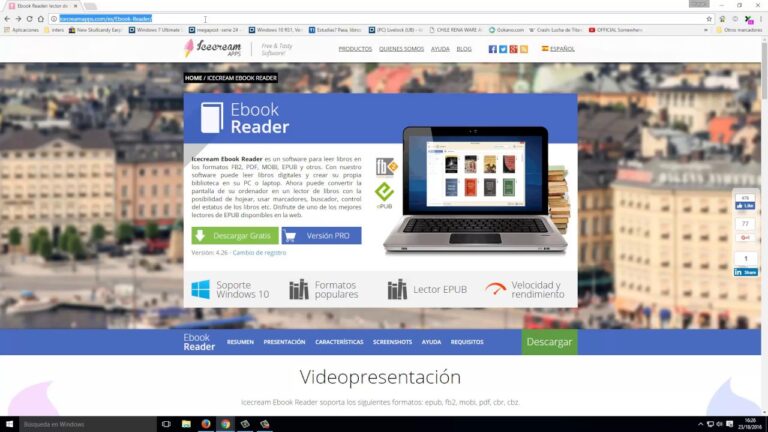Go to AYUDA in the blue section bar
The height and width of the screenshot is (432, 768).
point(431,342)
